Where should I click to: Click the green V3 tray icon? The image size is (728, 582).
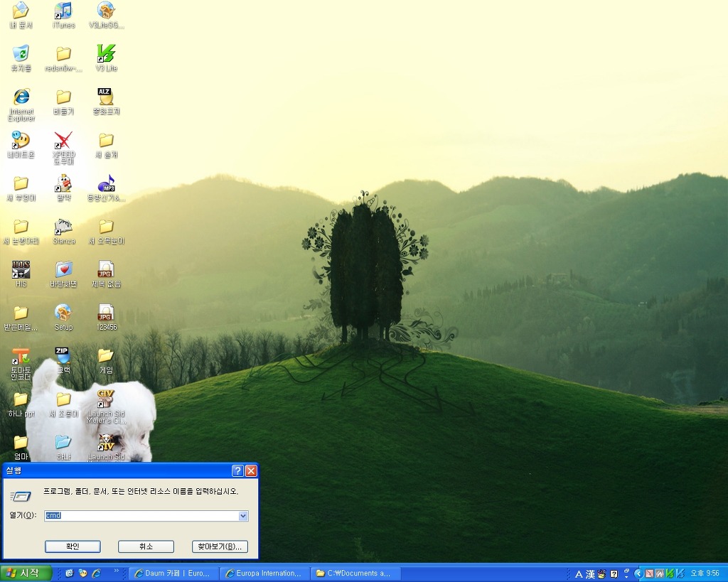pyautogui.click(x=670, y=574)
